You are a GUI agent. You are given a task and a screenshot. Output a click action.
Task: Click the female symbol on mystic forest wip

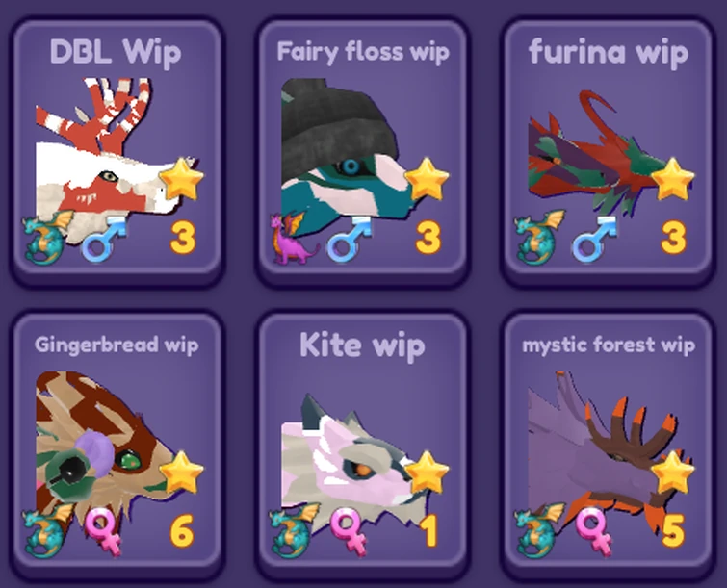coord(594,531)
